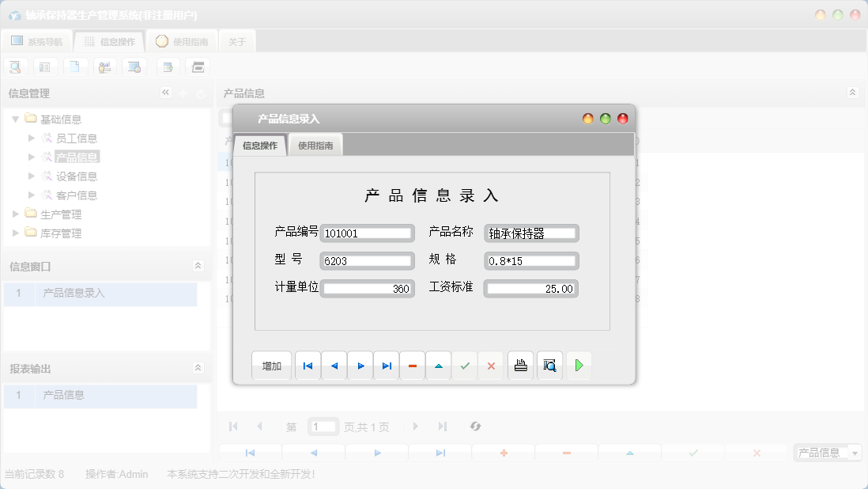Viewport: 868px width, 489px height.
Task: Click the refresh icon below the grid
Action: 475,426
